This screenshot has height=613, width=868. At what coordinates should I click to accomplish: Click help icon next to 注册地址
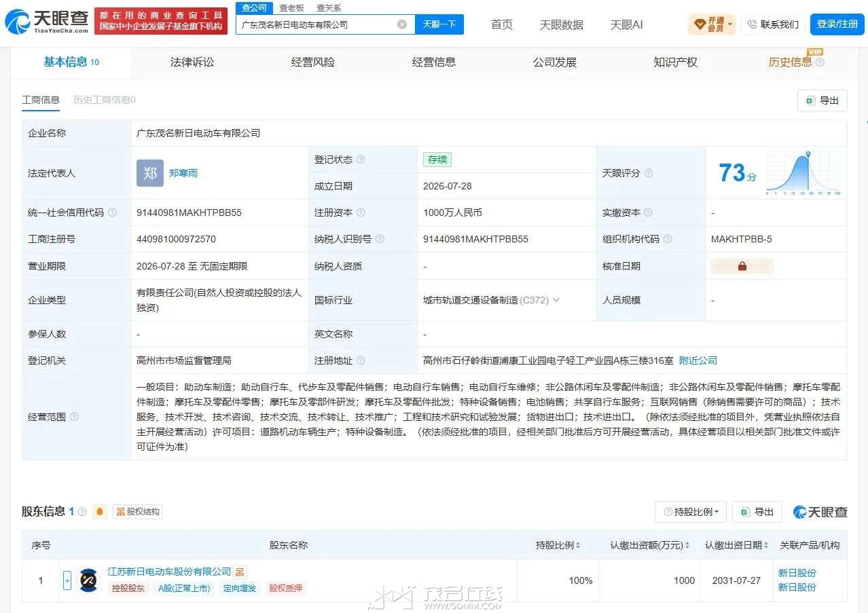[x=361, y=360]
